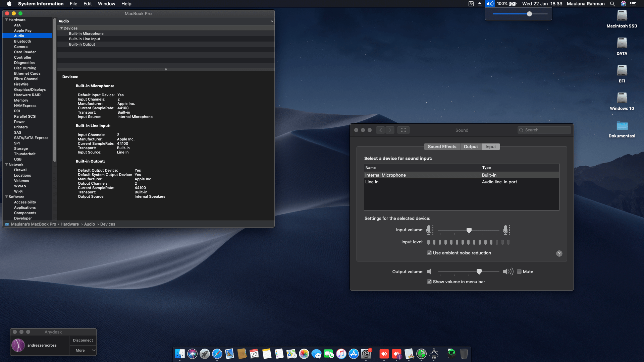This screenshot has width=644, height=362.
Task: Click the volume icon in menu bar
Action: pos(490,4)
